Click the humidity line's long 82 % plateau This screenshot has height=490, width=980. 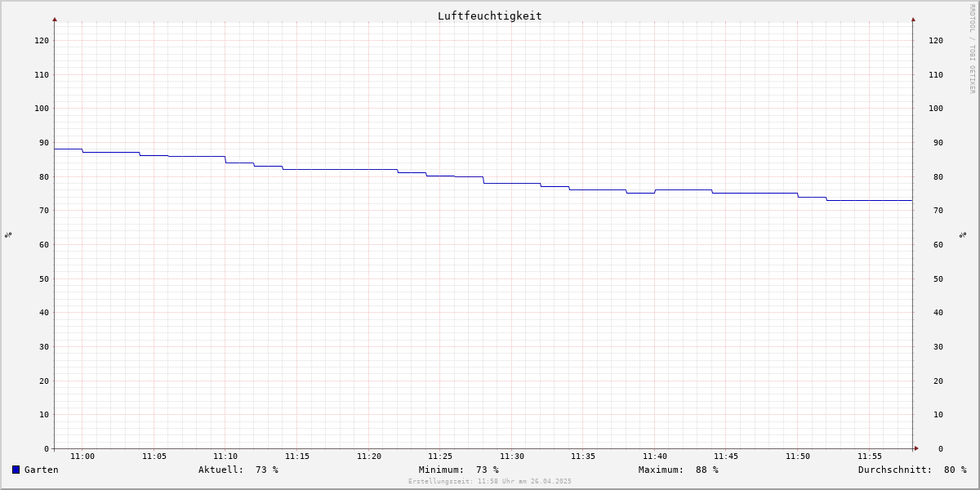[340, 169]
